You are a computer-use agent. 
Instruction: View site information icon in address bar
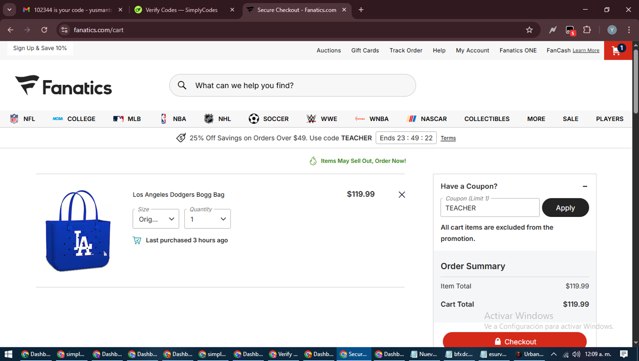[x=64, y=30]
